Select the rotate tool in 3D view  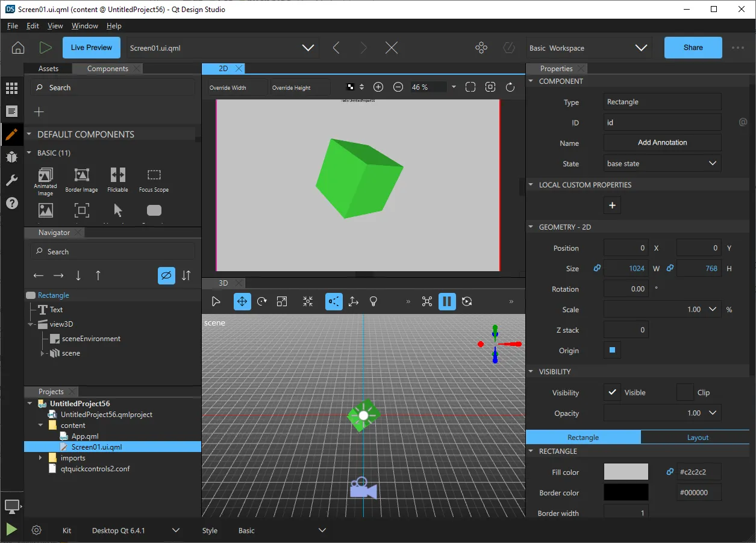click(261, 301)
